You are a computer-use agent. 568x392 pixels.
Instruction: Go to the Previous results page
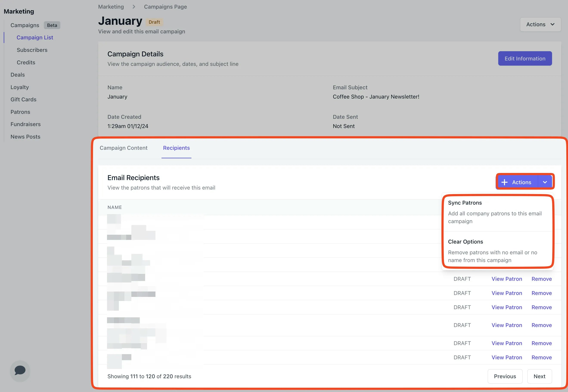click(505, 376)
